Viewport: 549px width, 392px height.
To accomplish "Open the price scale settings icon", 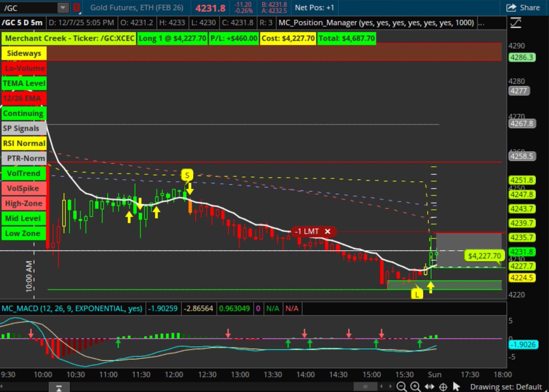I will point(516,23).
